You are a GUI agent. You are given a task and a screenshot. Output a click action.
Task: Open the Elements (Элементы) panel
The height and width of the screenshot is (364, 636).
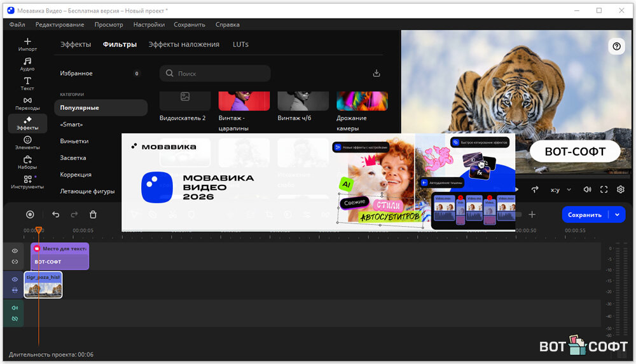(27, 143)
